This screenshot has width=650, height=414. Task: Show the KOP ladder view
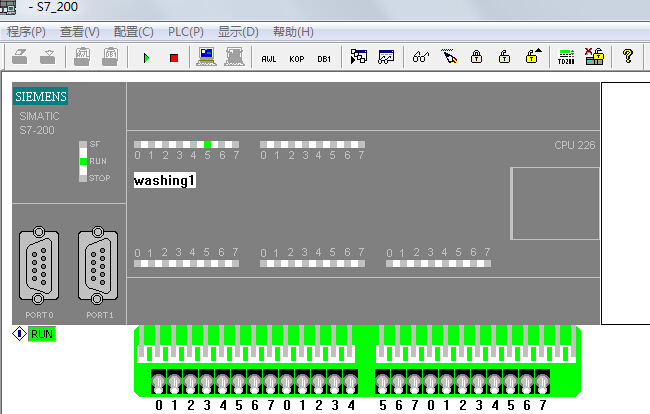point(297,59)
